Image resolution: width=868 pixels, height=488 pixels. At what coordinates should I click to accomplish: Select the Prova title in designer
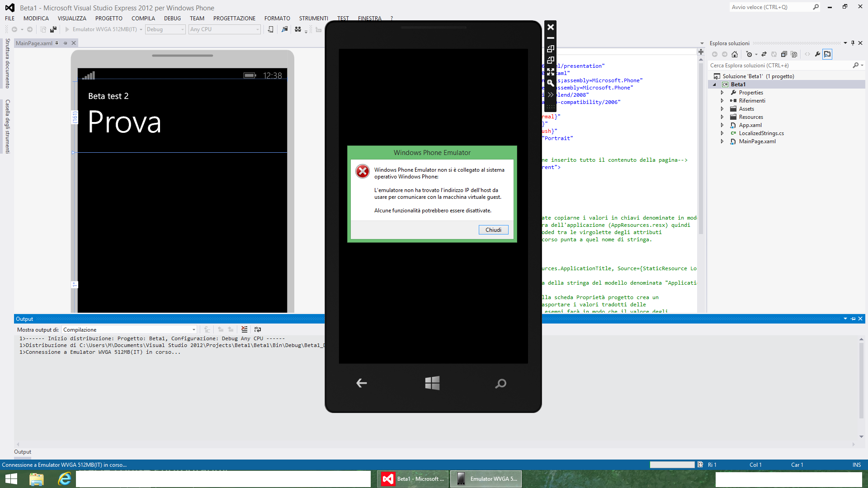click(x=125, y=122)
